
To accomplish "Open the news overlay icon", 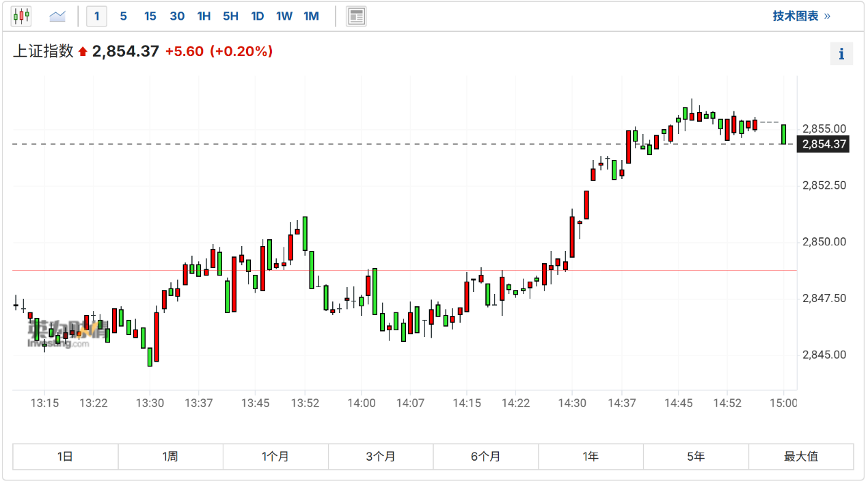I will [356, 16].
